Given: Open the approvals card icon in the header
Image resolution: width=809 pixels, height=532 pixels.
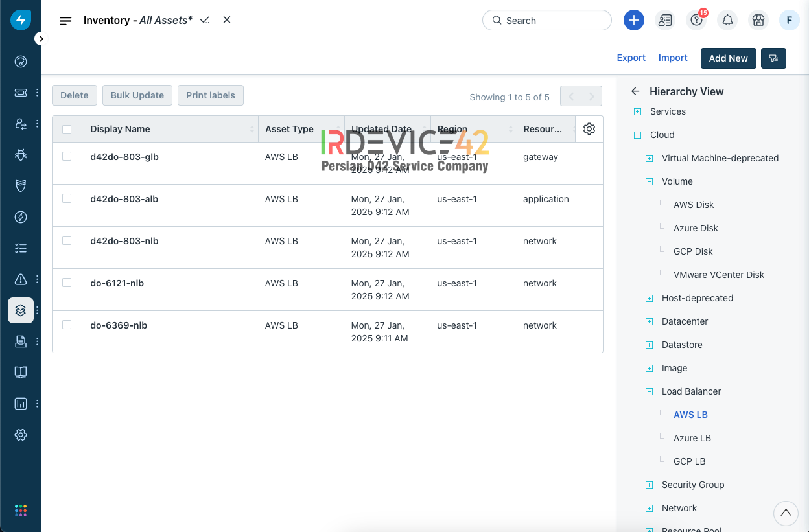Looking at the screenshot, I should 665,20.
